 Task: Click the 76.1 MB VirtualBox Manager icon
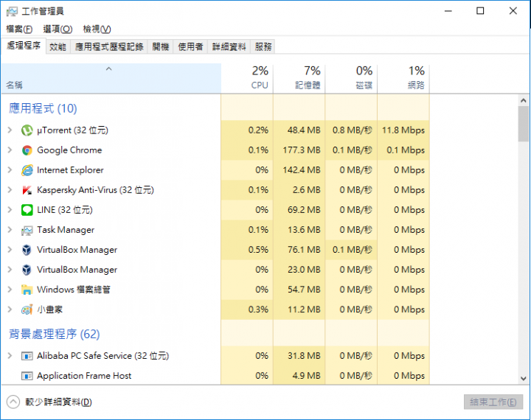27,250
